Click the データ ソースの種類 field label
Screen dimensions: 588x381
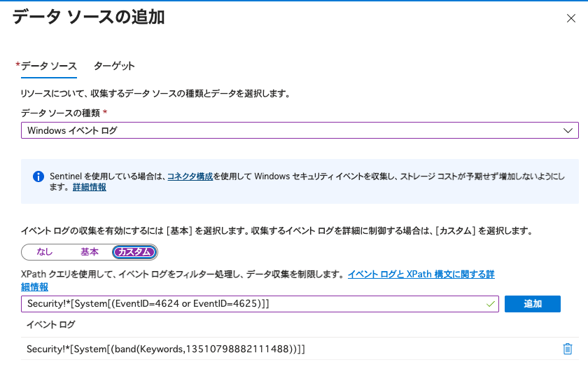[x=61, y=113]
